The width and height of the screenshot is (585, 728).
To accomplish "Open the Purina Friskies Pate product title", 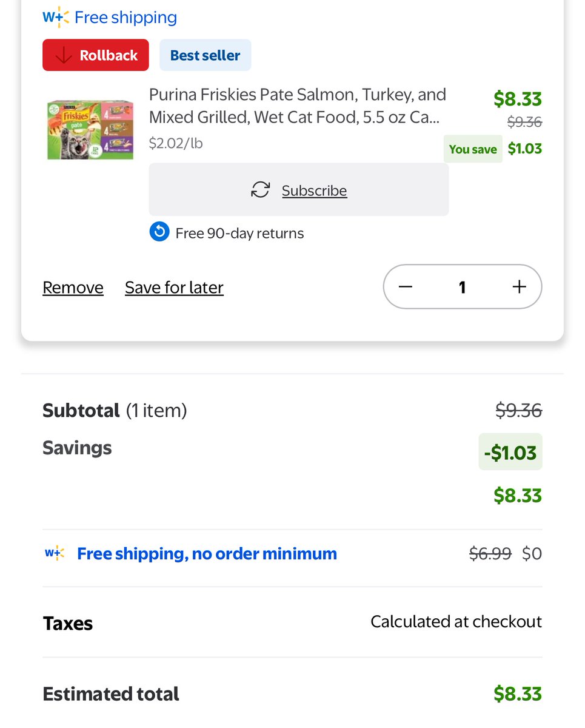I will tap(298, 106).
